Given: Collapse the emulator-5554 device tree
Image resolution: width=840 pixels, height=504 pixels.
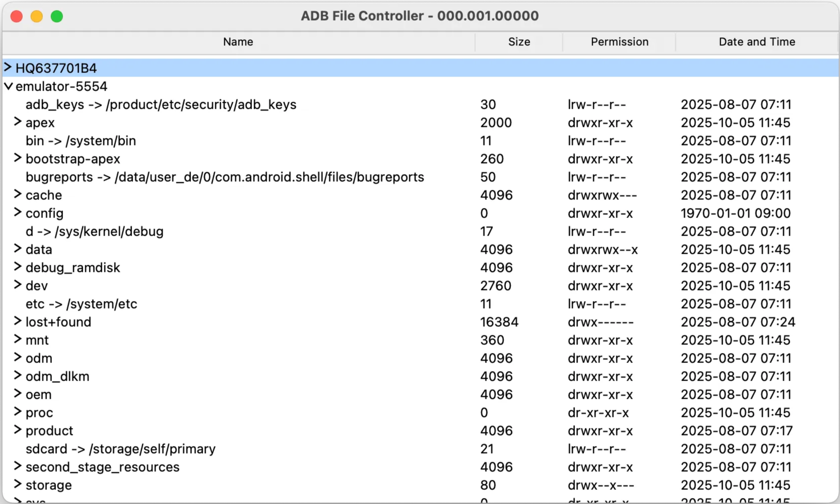Looking at the screenshot, I should [x=8, y=86].
